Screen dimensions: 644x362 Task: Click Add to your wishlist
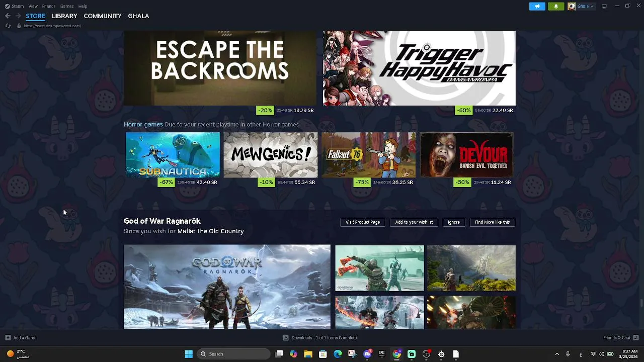[x=414, y=222]
